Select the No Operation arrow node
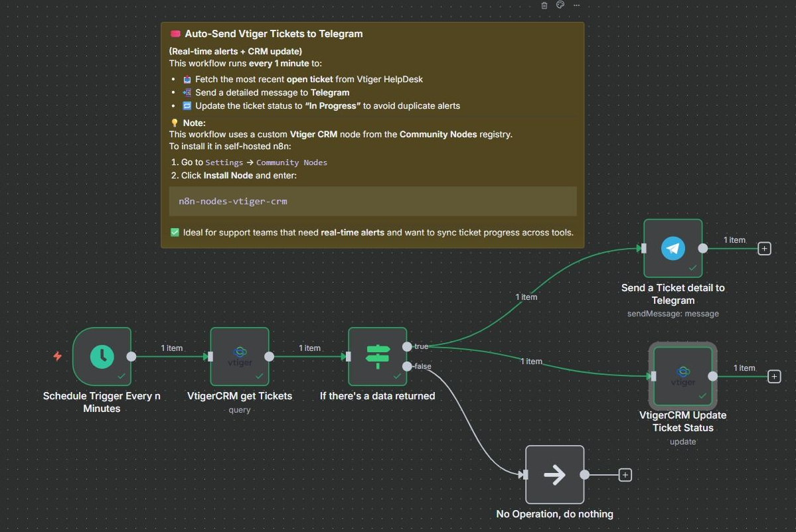This screenshot has width=796, height=532. 554,474
